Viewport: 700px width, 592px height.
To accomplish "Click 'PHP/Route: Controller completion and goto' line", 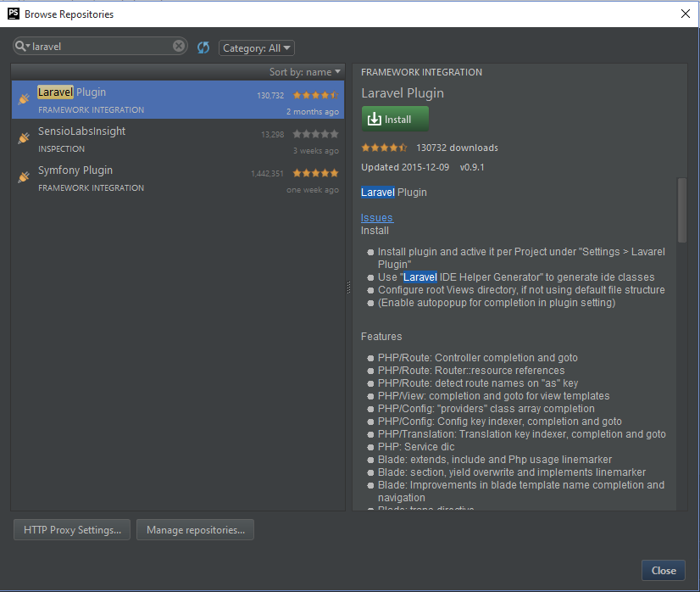I will [478, 358].
